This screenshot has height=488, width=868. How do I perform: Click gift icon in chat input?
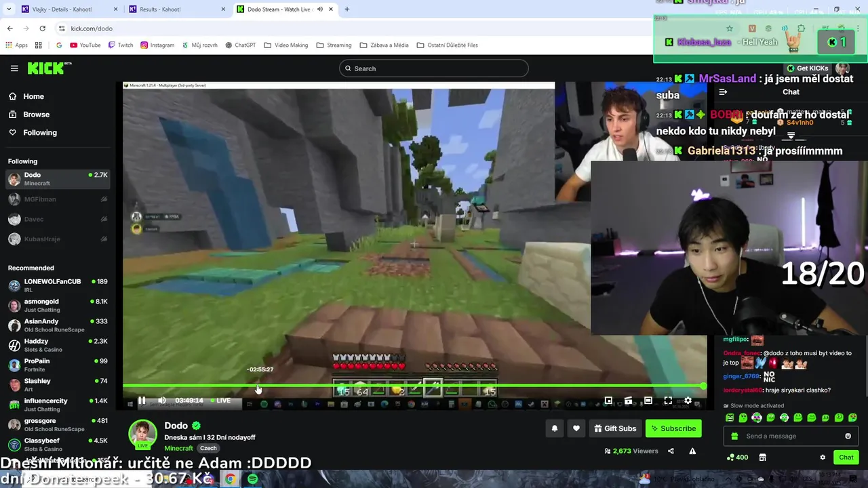click(x=734, y=436)
